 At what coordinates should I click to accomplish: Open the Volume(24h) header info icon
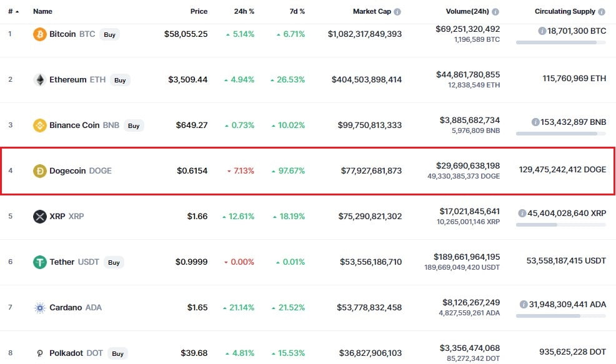click(495, 12)
